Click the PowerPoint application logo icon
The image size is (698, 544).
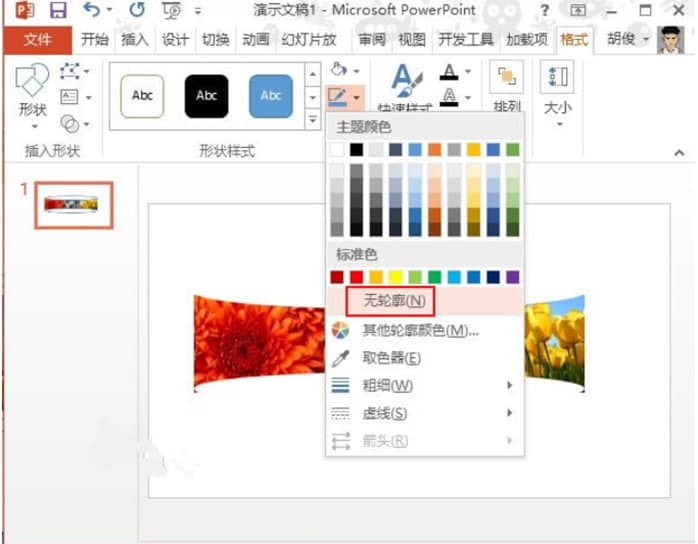[24, 10]
